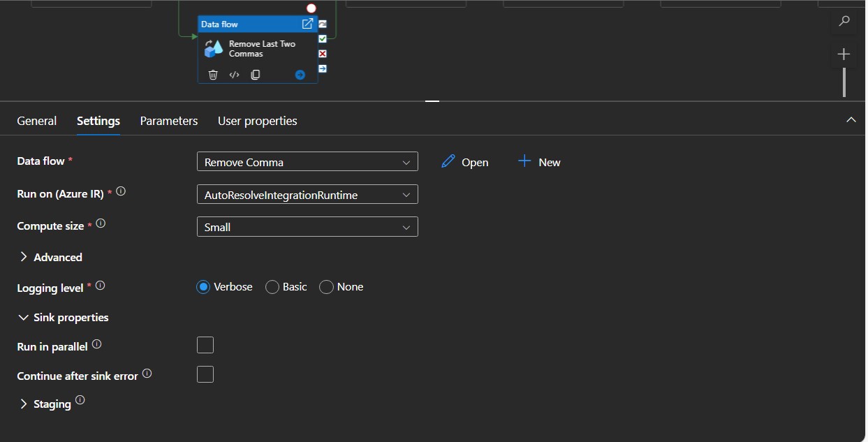Switch to the General tab
Image resolution: width=868 pixels, height=442 pixels.
pyautogui.click(x=37, y=121)
